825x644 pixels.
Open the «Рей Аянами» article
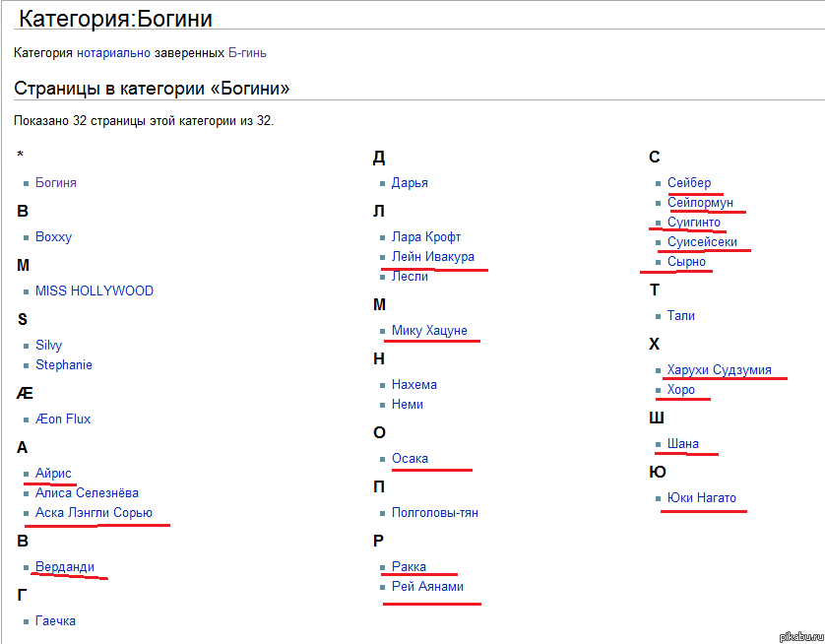point(427,586)
